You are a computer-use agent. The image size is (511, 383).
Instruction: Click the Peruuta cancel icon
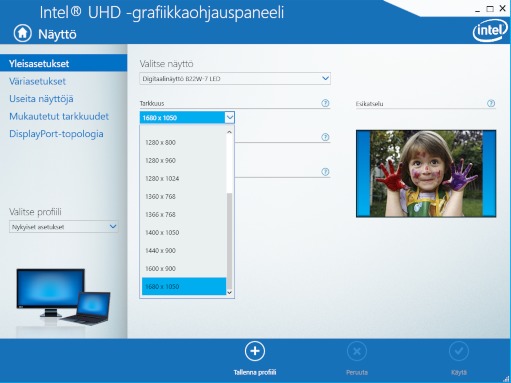coord(357,351)
